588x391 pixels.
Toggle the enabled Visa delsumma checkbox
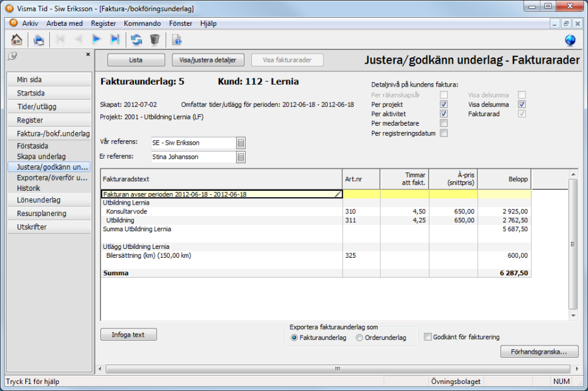pyautogui.click(x=522, y=104)
